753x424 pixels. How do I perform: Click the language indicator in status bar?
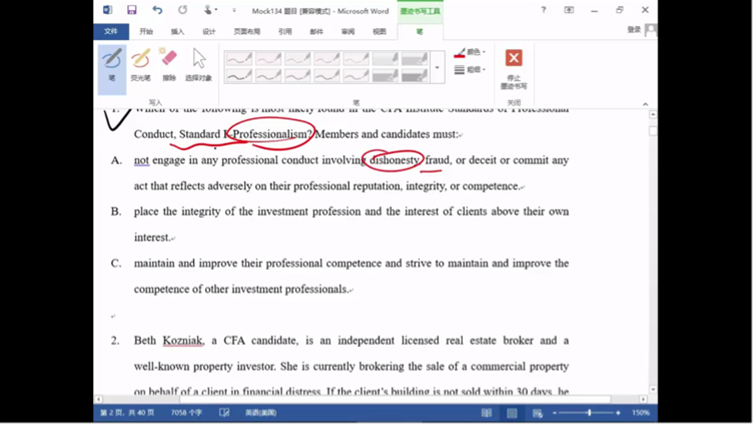tap(261, 412)
